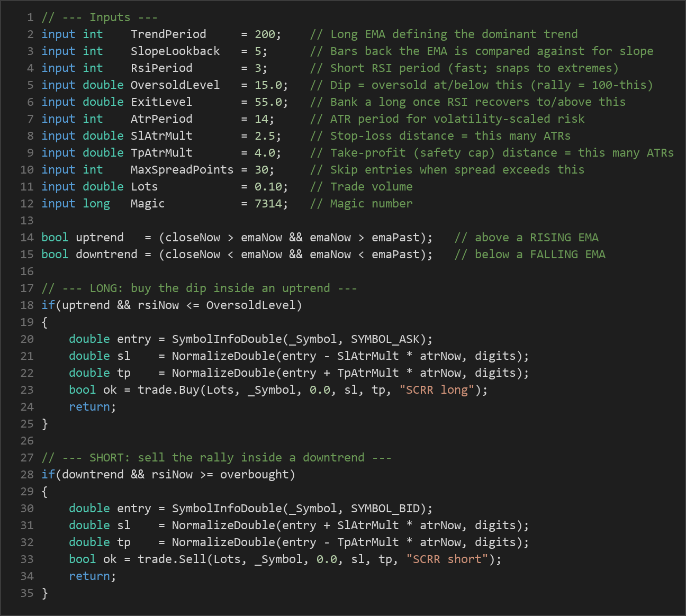The image size is (686, 616).
Task: Click the "SCRR short" string literal
Action: pos(447,559)
